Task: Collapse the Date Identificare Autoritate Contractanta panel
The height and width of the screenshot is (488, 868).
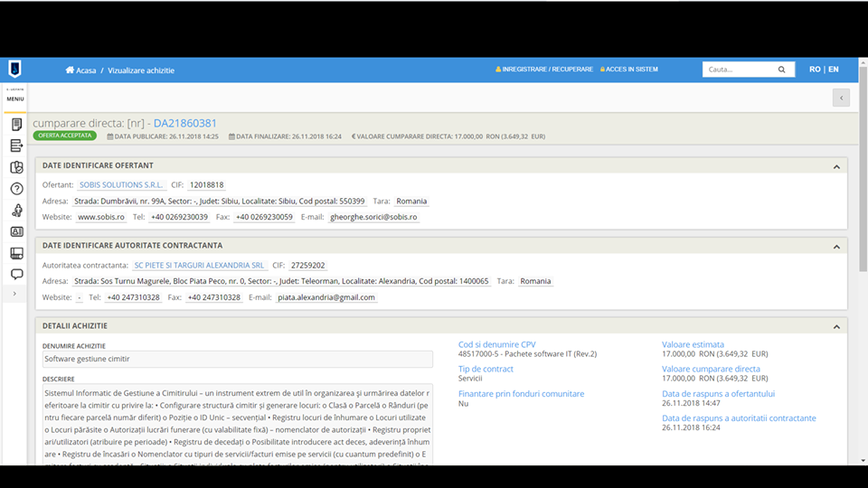Action: (x=836, y=246)
